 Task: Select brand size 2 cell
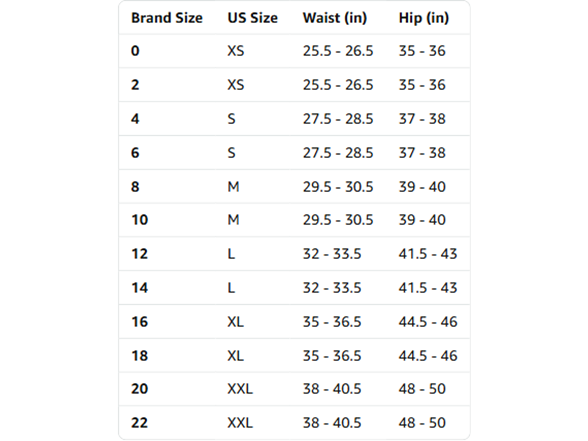(135, 85)
